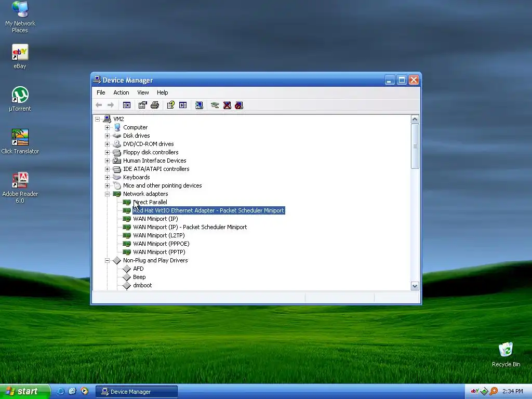The image size is (532, 399).
Task: Click the Show Desktop quick launch icon
Action: [72, 392]
